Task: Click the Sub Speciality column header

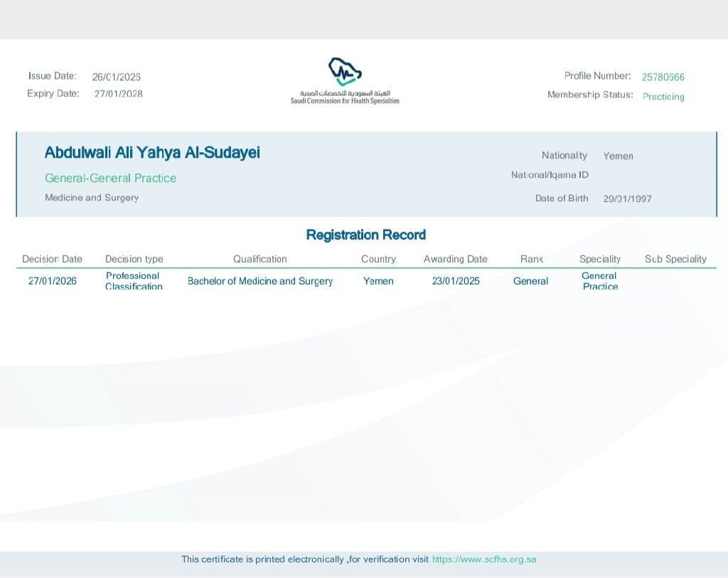Action: click(675, 259)
